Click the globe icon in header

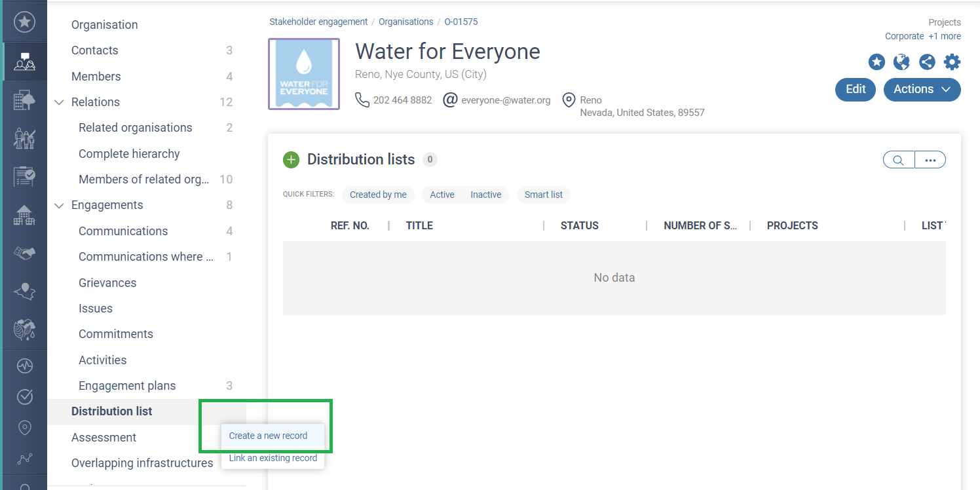coord(901,62)
